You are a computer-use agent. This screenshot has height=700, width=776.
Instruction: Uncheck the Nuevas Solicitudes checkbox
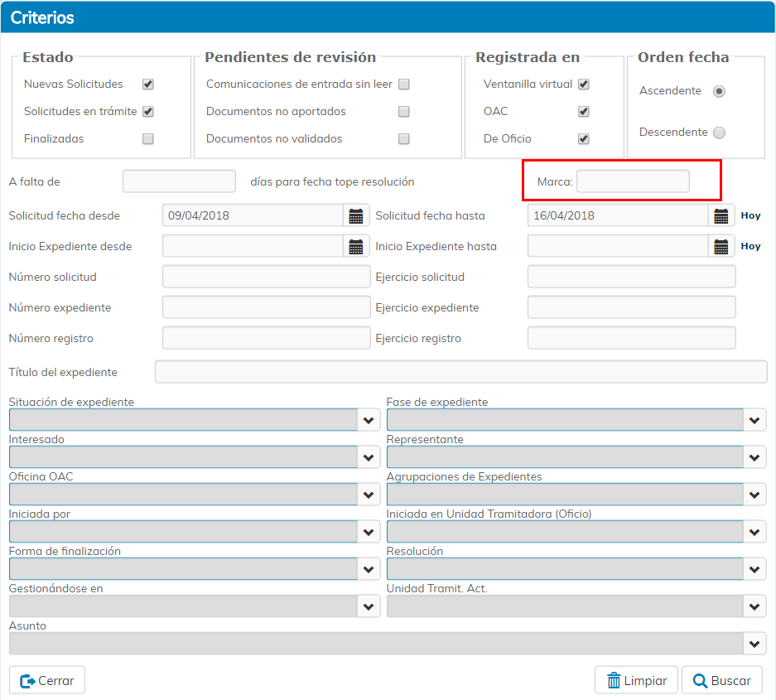pyautogui.click(x=148, y=84)
